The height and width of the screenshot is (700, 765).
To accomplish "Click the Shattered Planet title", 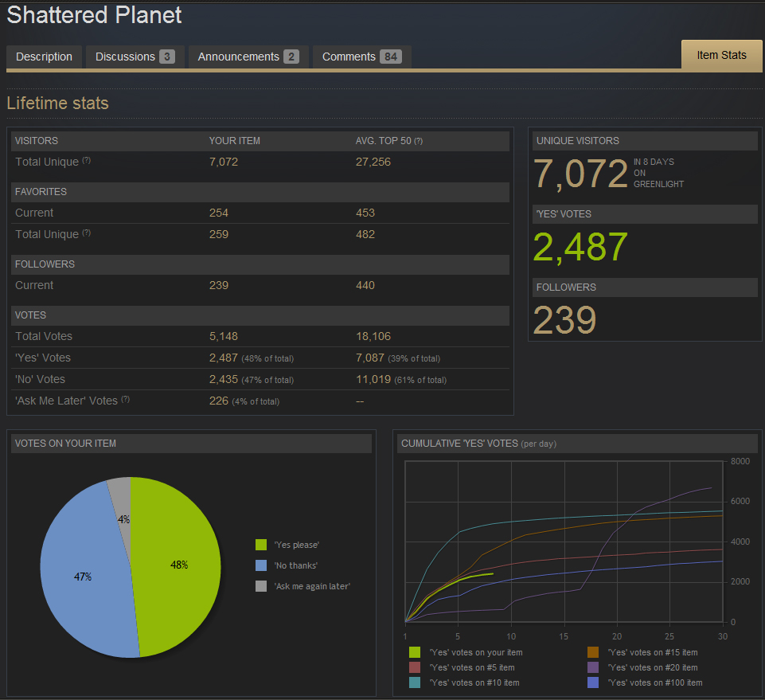I will point(94,15).
